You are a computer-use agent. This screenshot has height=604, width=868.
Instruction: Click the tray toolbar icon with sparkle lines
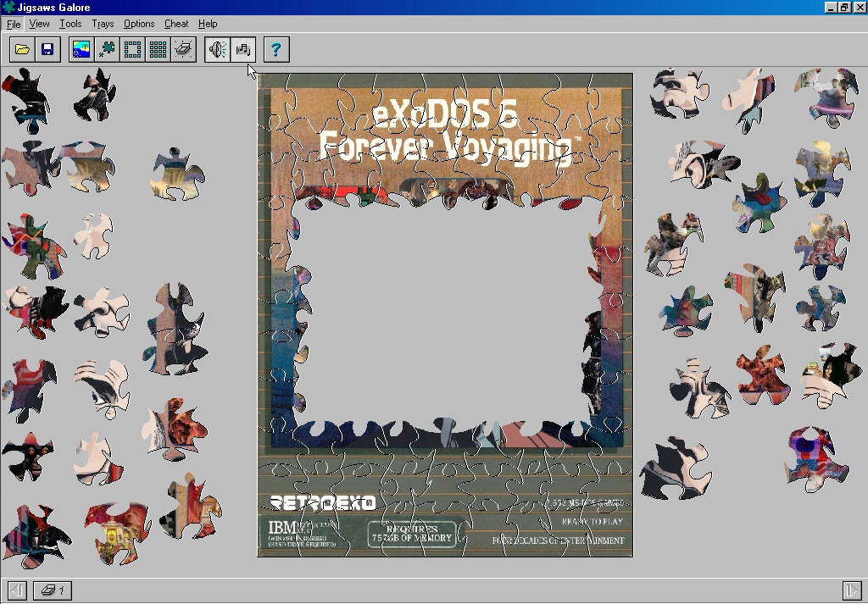(x=183, y=50)
